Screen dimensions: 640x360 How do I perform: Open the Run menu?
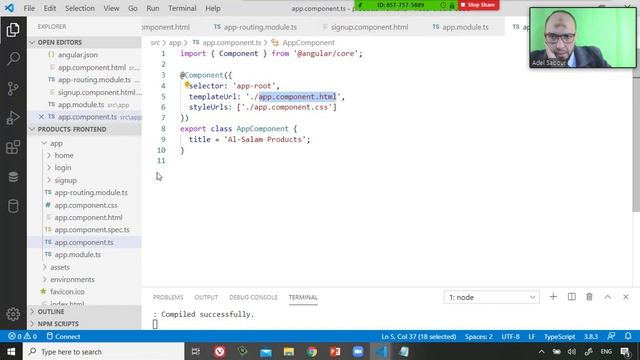[x=153, y=8]
